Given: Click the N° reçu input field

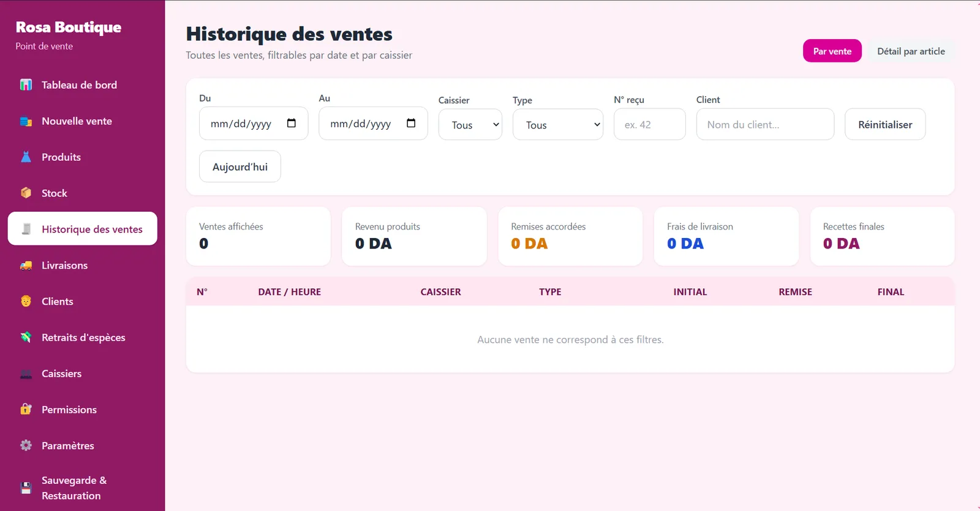Looking at the screenshot, I should [650, 124].
